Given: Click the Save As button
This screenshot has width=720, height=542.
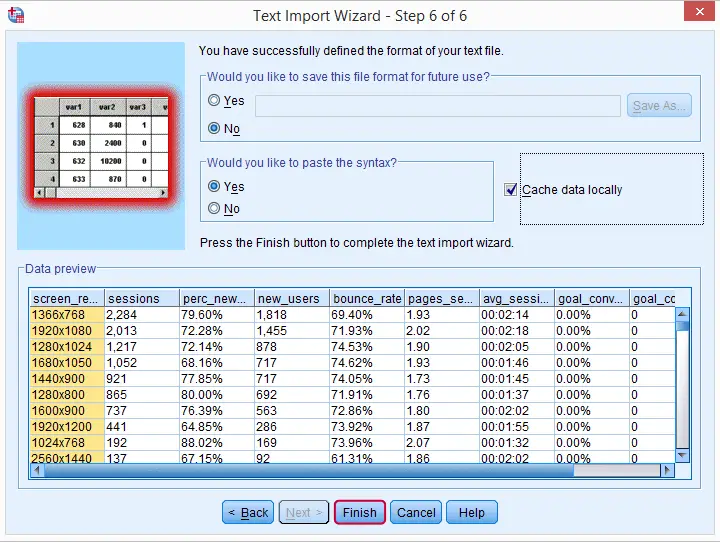Looking at the screenshot, I should (x=659, y=106).
